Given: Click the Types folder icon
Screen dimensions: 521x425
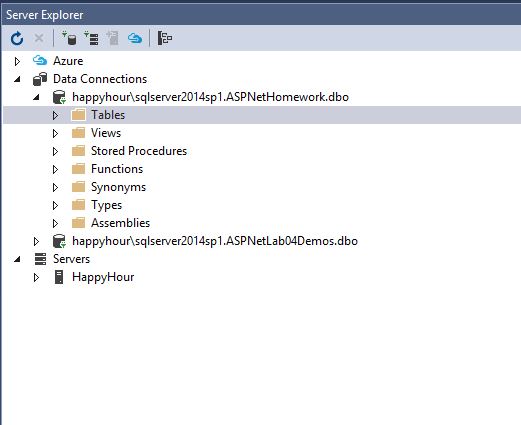Looking at the screenshot, I should click(x=78, y=205).
